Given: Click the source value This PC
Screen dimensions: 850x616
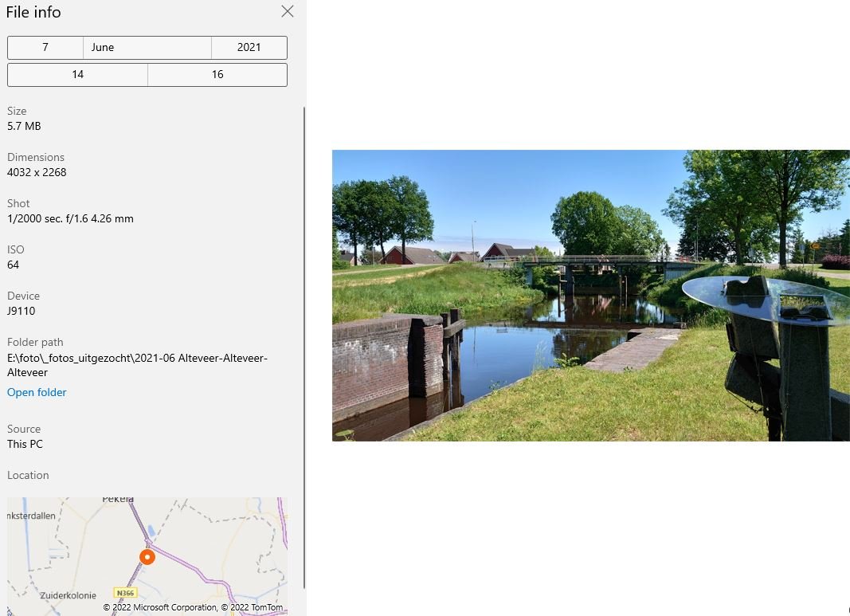Looking at the screenshot, I should (25, 444).
